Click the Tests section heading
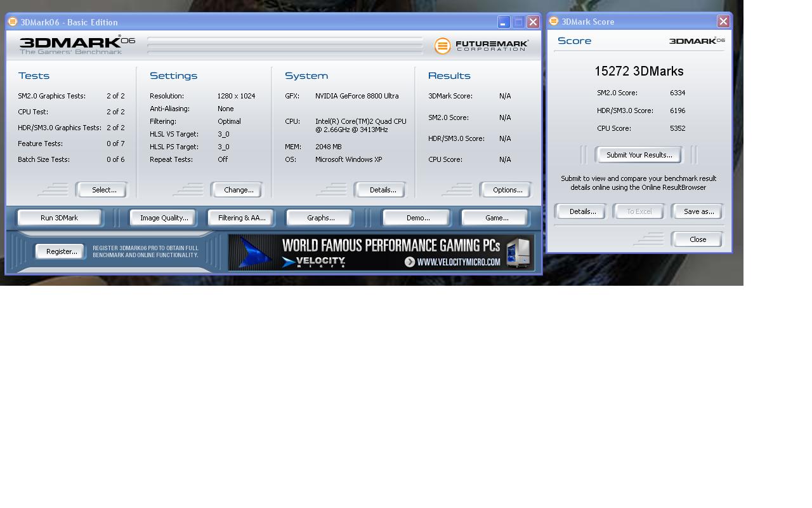 [34, 76]
